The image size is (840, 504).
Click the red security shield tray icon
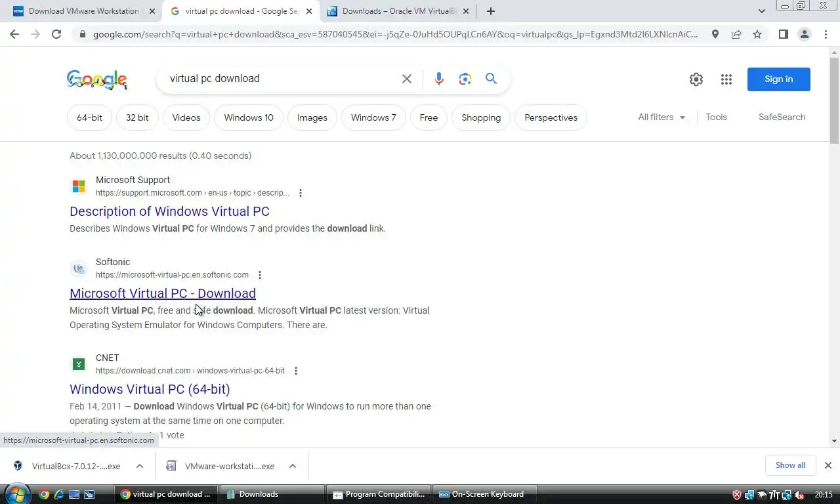(737, 495)
